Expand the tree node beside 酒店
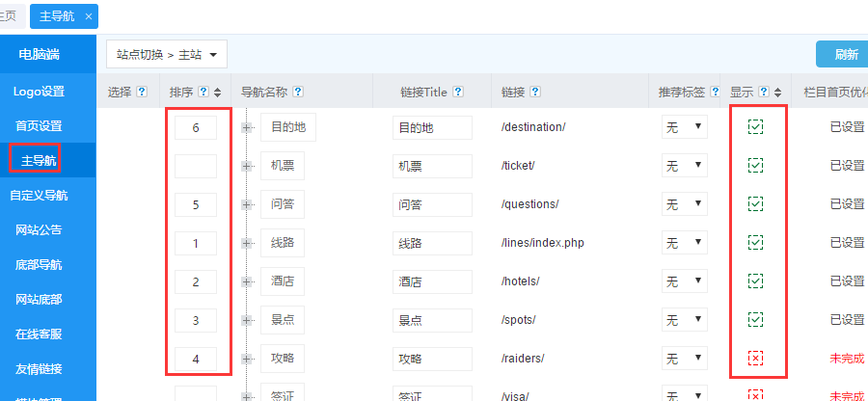 coord(247,281)
